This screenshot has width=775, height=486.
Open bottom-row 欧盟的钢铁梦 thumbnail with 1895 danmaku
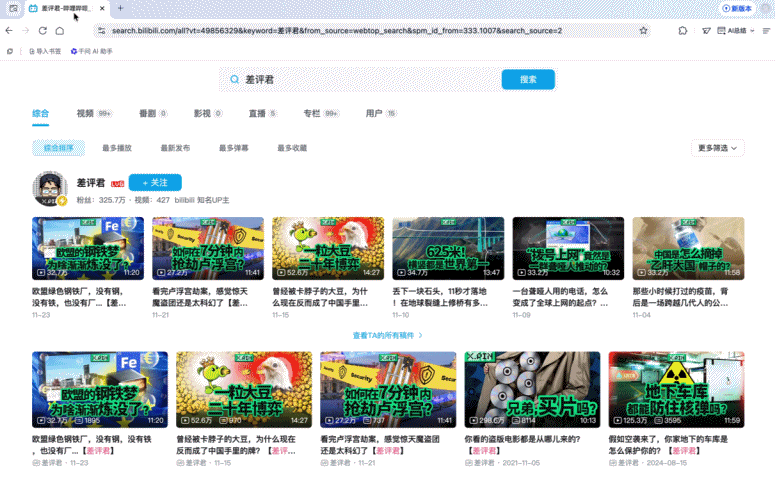point(100,390)
